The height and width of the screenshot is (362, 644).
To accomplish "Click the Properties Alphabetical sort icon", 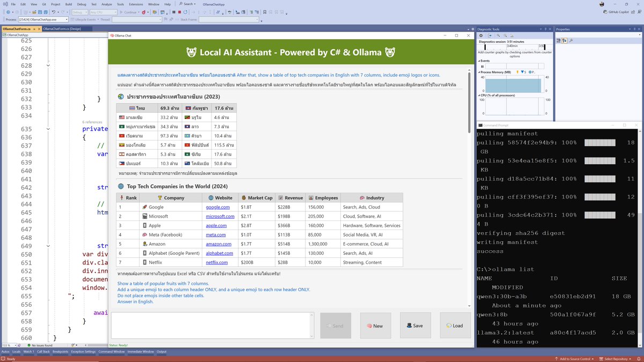I will point(564,40).
